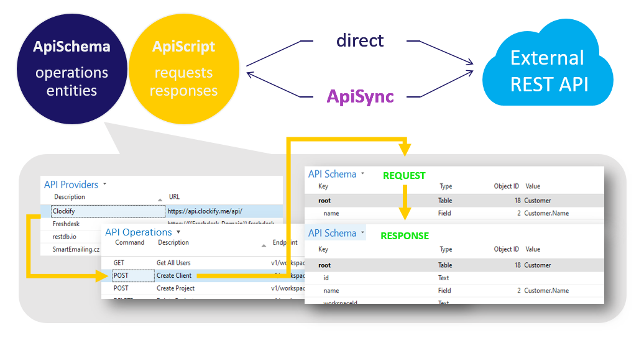
Task: Select the Field type cell in REQUEST schema
Action: click(x=444, y=213)
